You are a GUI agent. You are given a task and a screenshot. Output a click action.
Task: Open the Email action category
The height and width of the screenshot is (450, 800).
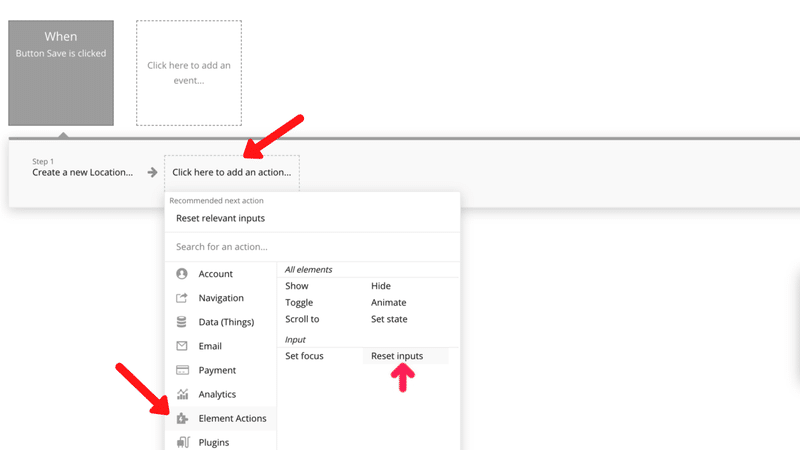(220, 346)
